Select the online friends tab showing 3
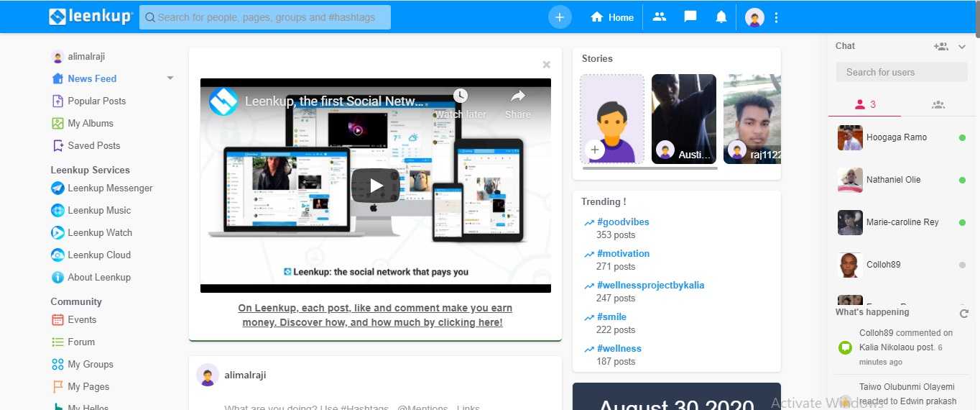This screenshot has width=980, height=410. pyautogui.click(x=864, y=104)
